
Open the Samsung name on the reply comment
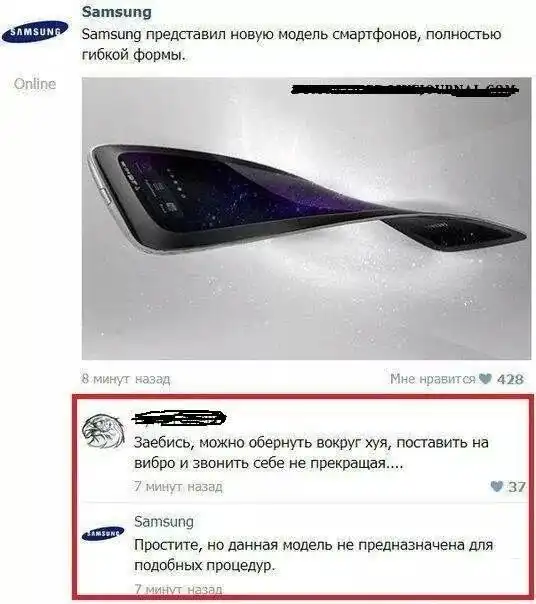point(164,522)
